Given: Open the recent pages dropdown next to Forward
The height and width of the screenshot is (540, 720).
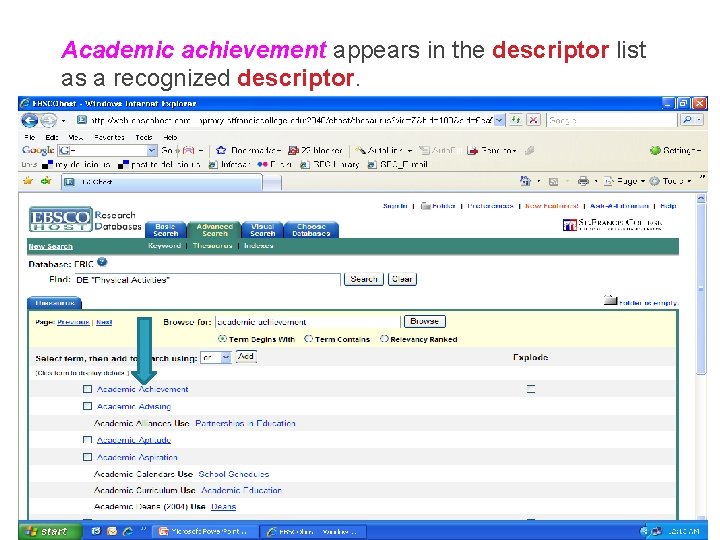Looking at the screenshot, I should [x=63, y=121].
